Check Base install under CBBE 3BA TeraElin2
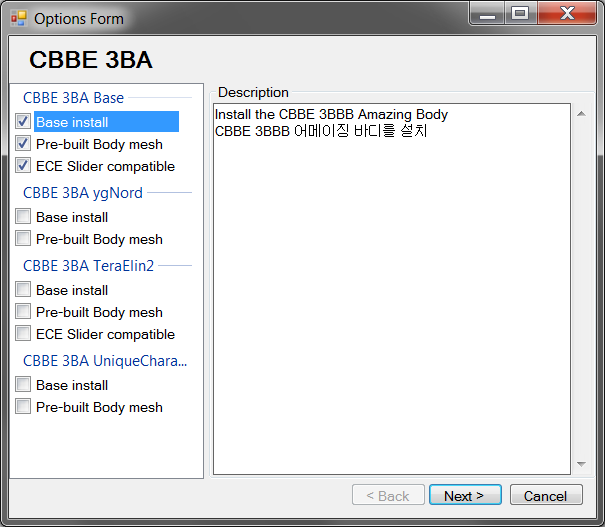Image resolution: width=605 pixels, height=527 pixels. (x=23, y=290)
